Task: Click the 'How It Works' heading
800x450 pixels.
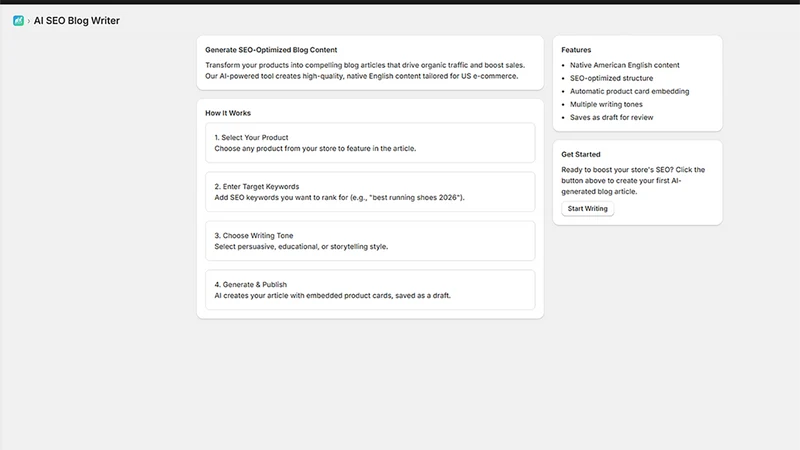Action: point(228,113)
